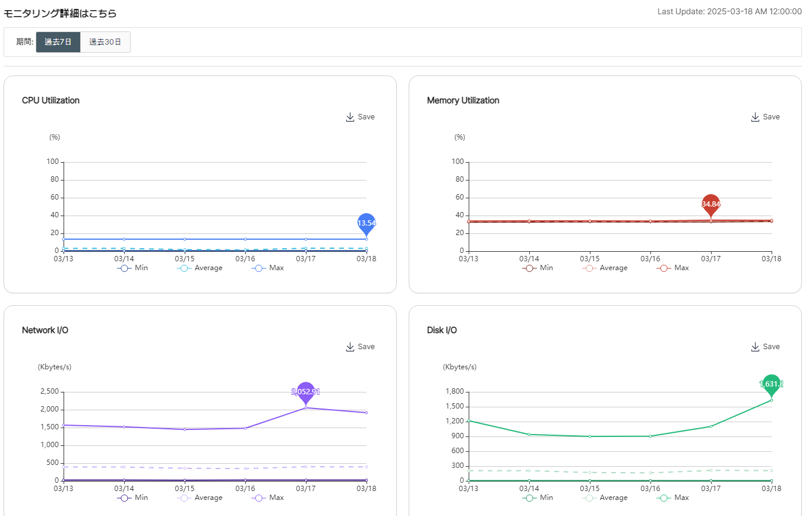Toggle Max series in Memory Utilization legend
This screenshot has height=516, width=812.
[x=672, y=268]
